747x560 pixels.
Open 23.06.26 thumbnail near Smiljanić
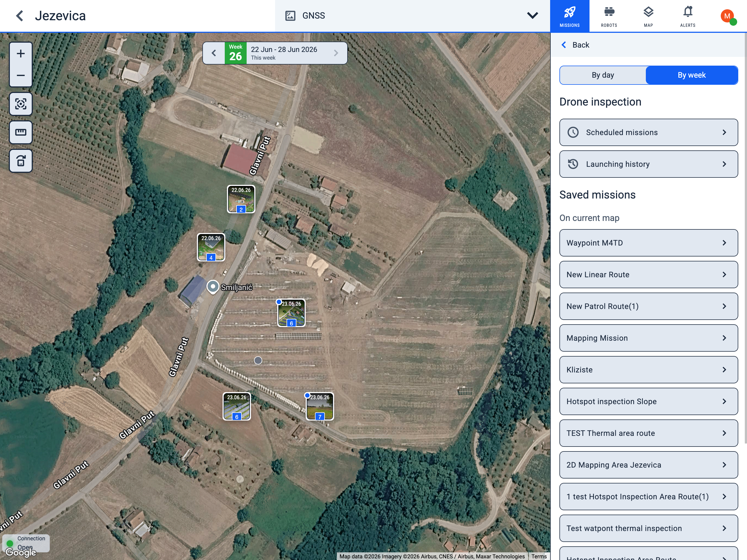coord(291,313)
